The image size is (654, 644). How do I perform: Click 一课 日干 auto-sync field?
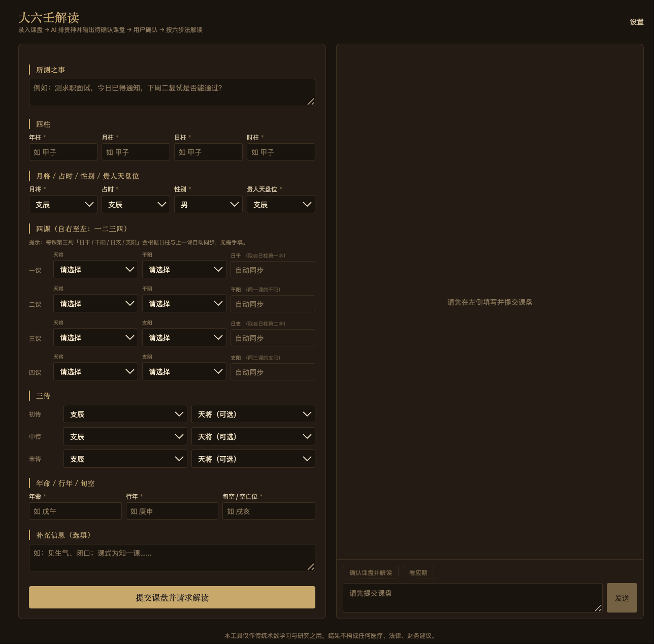[273, 270]
